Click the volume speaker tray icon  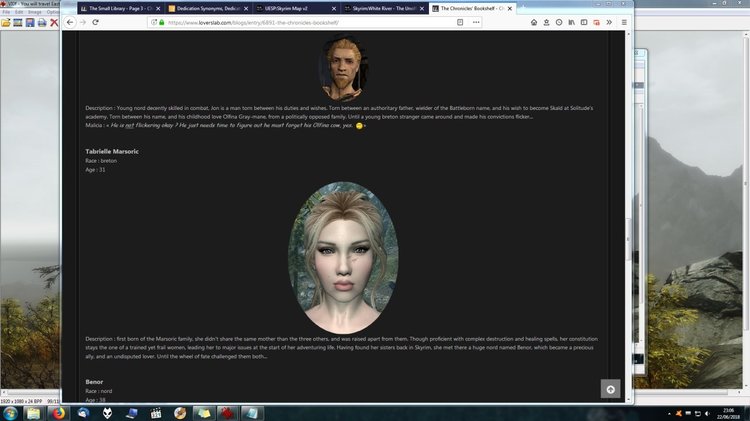click(707, 414)
